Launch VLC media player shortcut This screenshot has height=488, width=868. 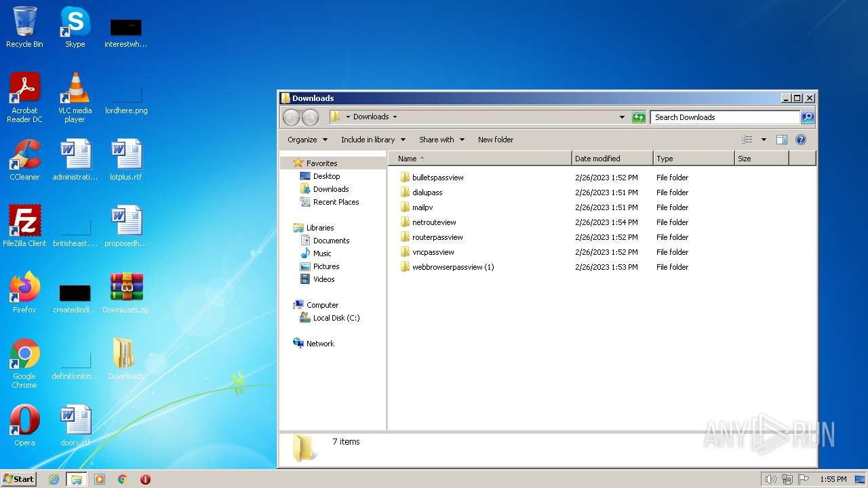[x=75, y=98]
